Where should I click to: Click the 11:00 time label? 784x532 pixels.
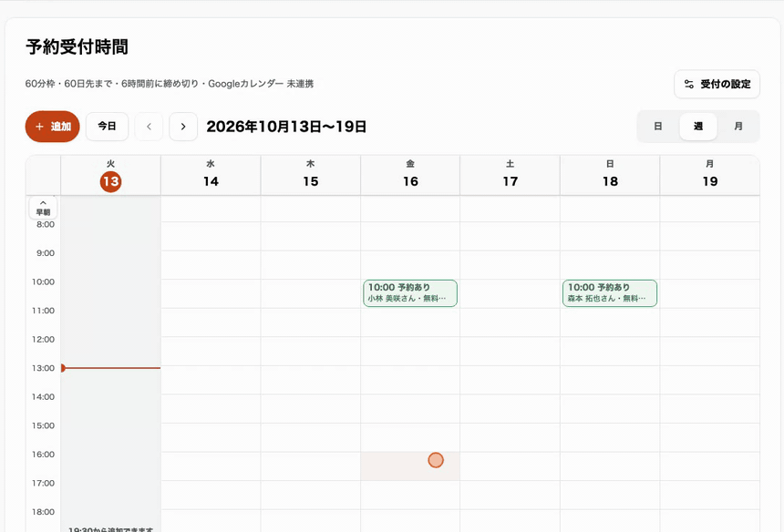tap(44, 311)
